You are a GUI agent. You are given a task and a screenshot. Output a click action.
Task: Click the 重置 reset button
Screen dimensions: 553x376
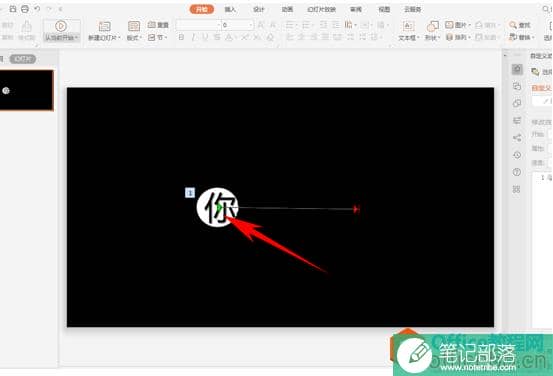(x=158, y=25)
